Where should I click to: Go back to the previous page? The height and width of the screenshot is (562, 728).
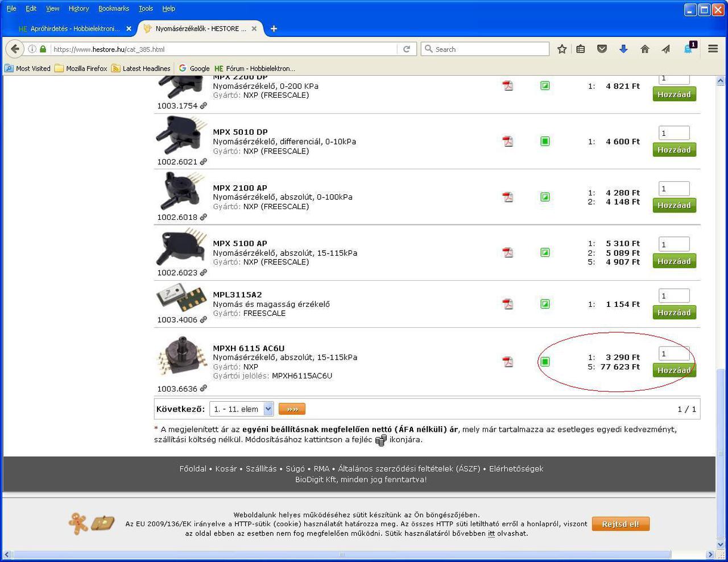[x=15, y=49]
